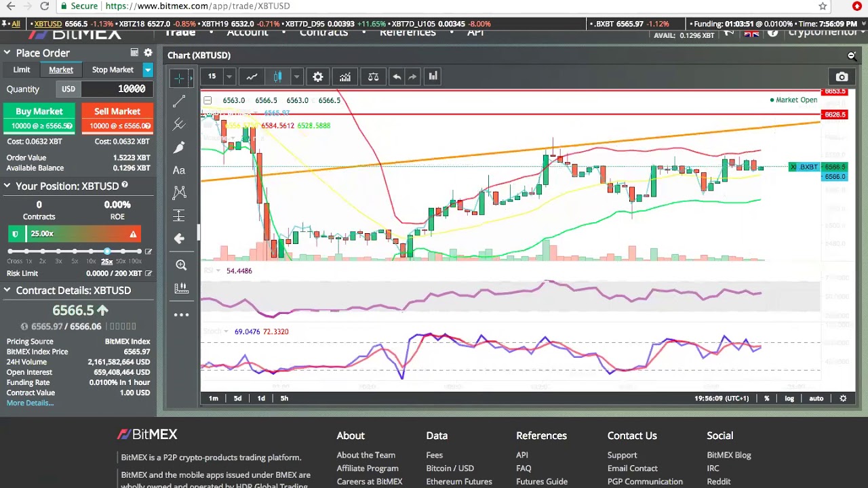
Task: Open the order calculator icon
Action: click(134, 53)
